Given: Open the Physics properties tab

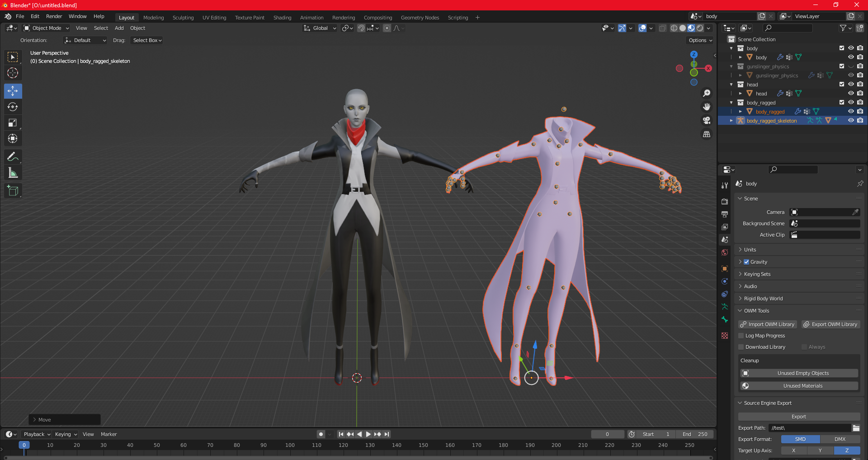Looking at the screenshot, I should 725,281.
